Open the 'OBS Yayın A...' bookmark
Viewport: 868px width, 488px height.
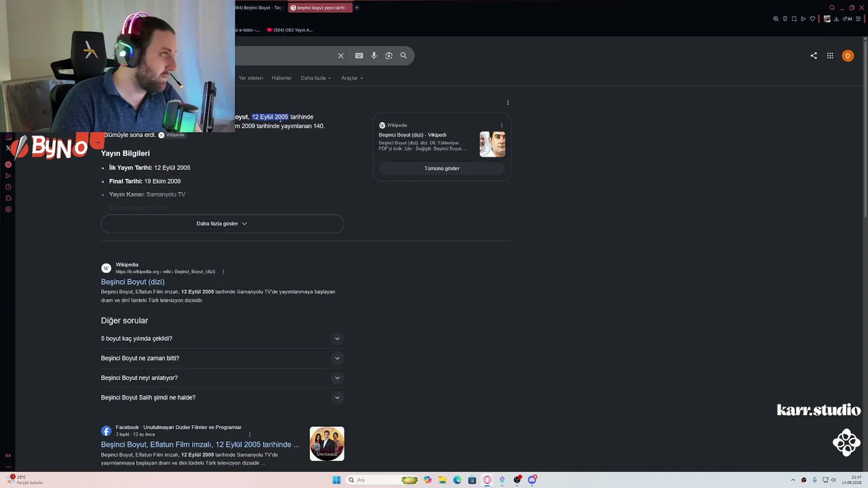(x=290, y=30)
